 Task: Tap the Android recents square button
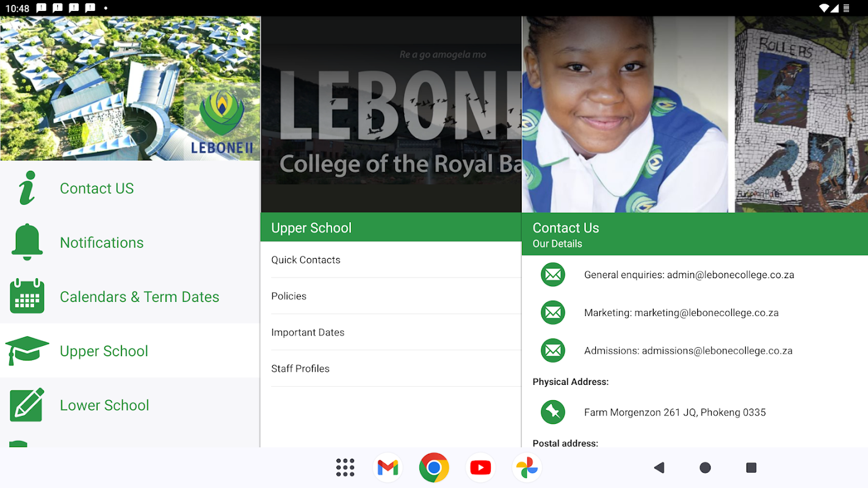click(x=751, y=468)
